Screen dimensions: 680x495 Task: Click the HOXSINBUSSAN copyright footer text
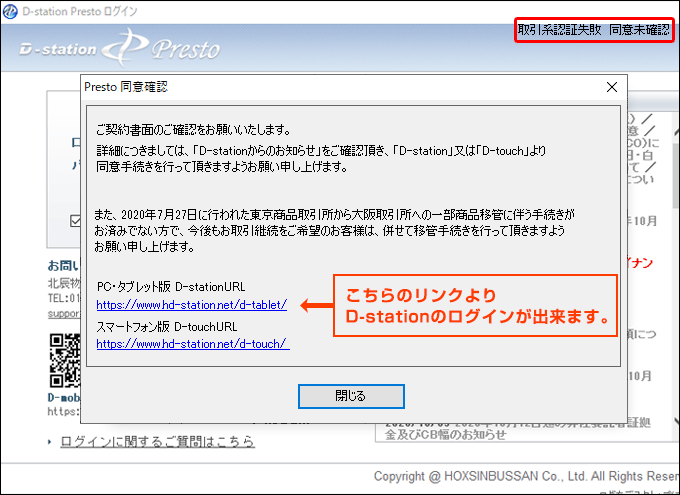tap(525, 476)
